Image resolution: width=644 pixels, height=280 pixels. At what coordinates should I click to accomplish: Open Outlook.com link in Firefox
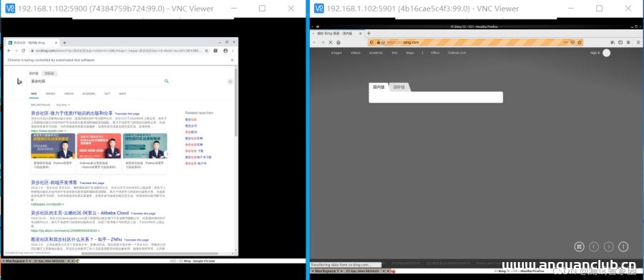coord(457,53)
